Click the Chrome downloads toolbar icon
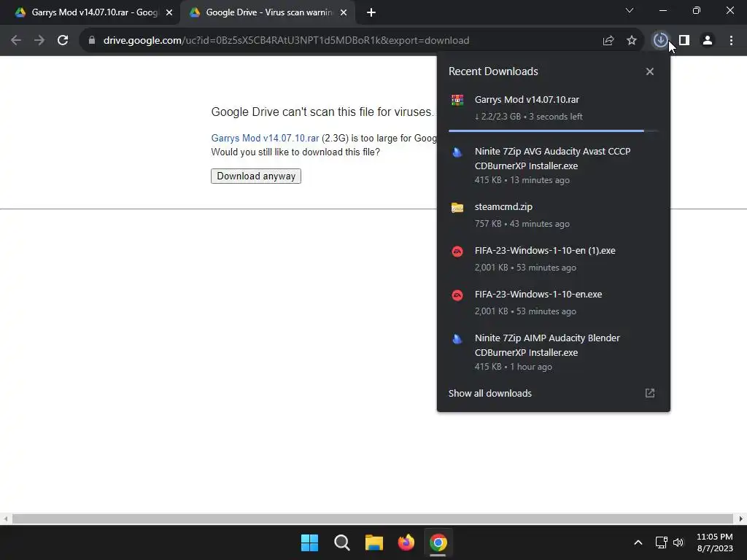This screenshot has width=747, height=560. point(660,41)
